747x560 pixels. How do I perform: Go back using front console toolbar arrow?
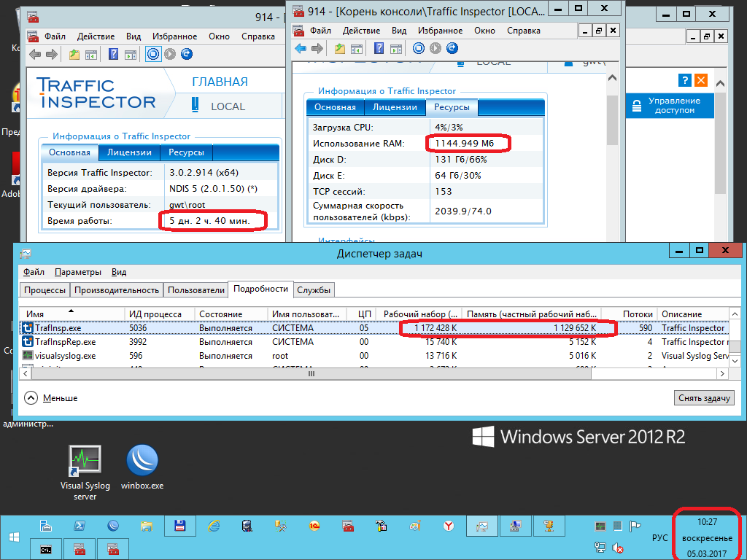point(301,48)
